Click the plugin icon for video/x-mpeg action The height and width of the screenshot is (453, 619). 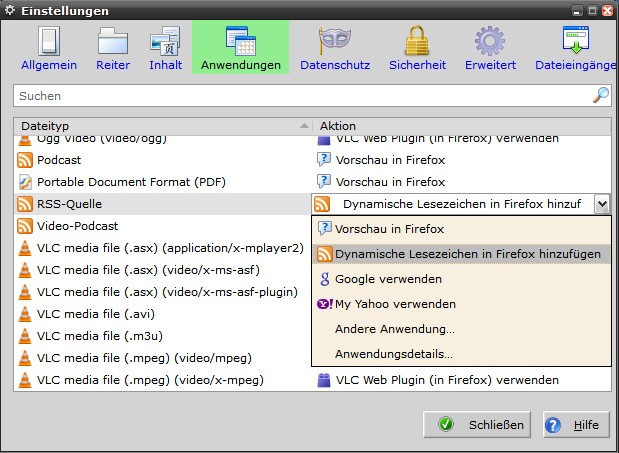(x=324, y=380)
